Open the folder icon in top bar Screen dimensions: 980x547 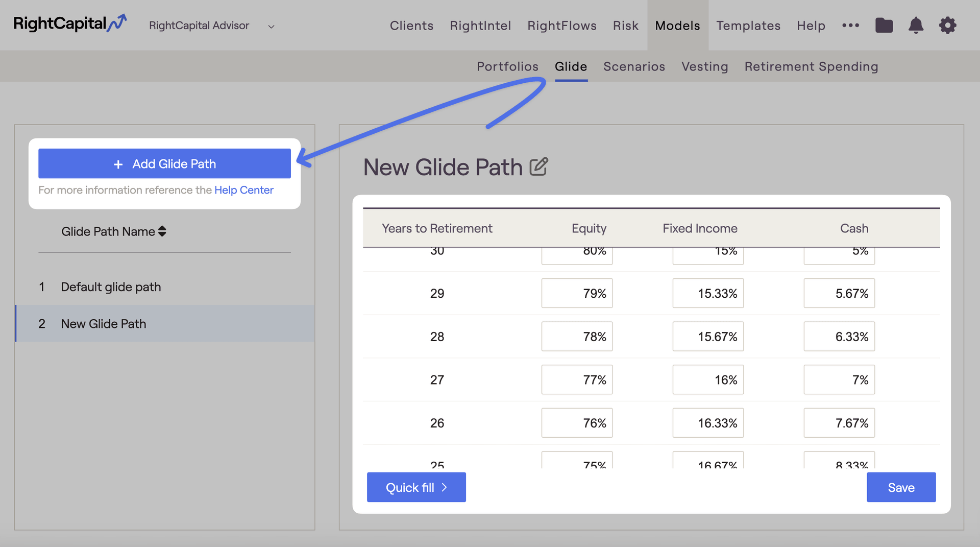pos(884,25)
